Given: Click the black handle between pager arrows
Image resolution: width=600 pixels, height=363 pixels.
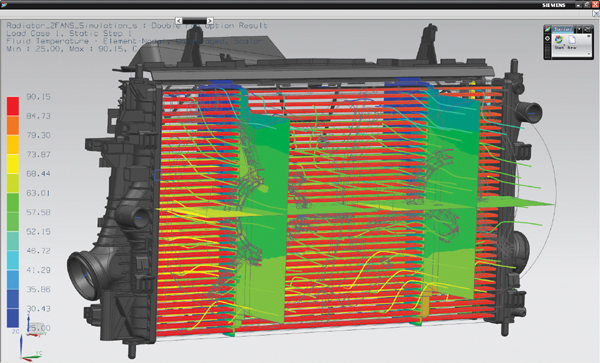Looking at the screenshot, I should 194,21.
